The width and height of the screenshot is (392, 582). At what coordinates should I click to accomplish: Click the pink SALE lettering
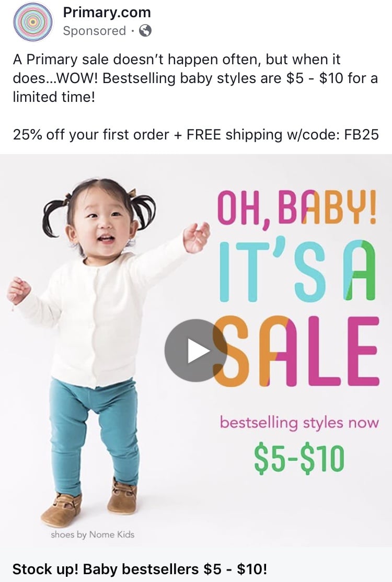pyautogui.click(x=296, y=351)
